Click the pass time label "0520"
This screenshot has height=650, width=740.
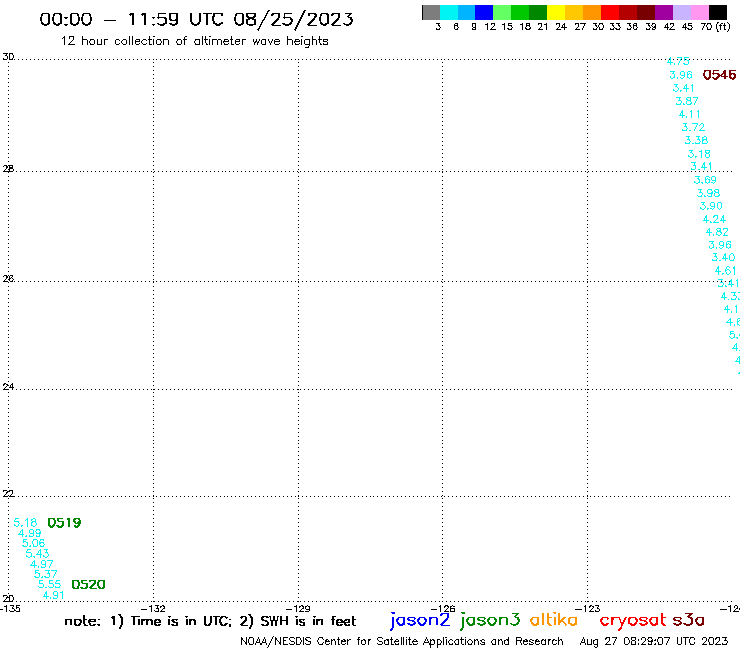pyautogui.click(x=88, y=584)
